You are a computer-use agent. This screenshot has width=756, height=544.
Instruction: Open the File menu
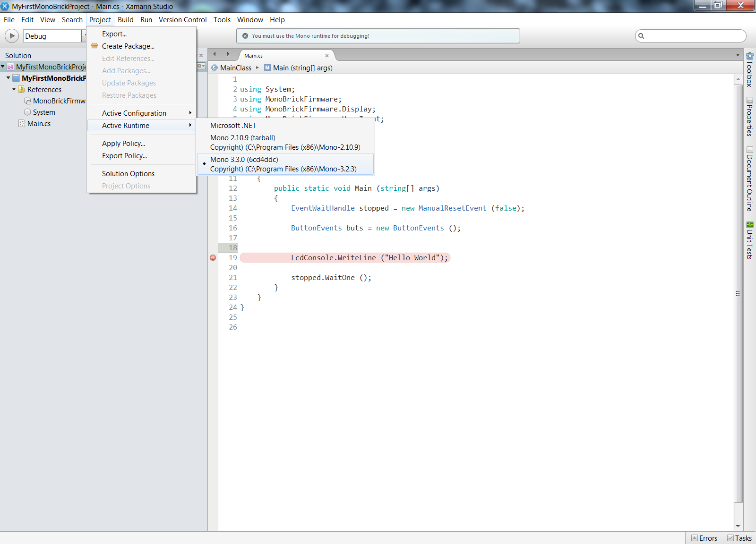tap(9, 20)
